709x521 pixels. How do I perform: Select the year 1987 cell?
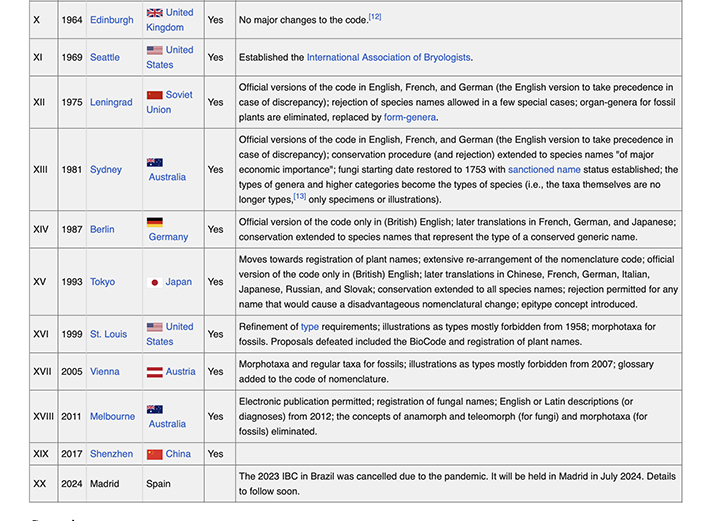point(72,229)
